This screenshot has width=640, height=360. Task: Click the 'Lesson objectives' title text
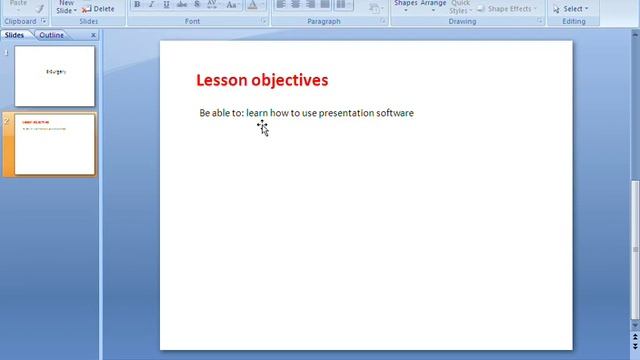click(262, 80)
